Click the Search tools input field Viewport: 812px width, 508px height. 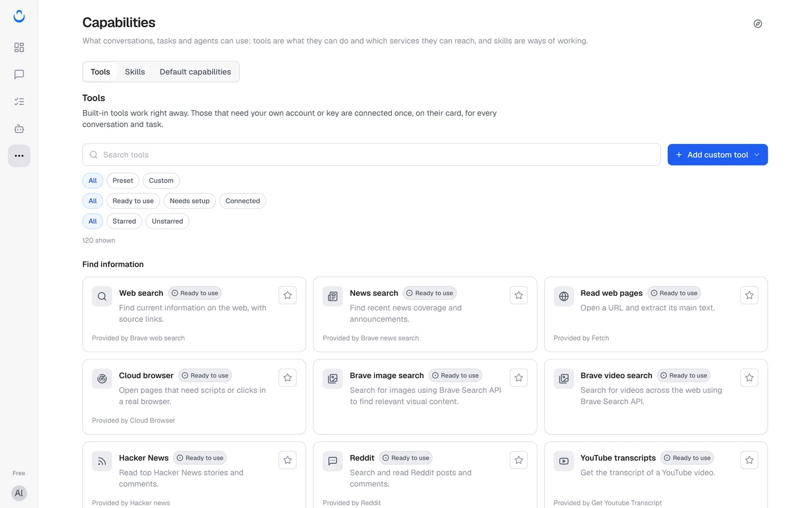click(371, 155)
